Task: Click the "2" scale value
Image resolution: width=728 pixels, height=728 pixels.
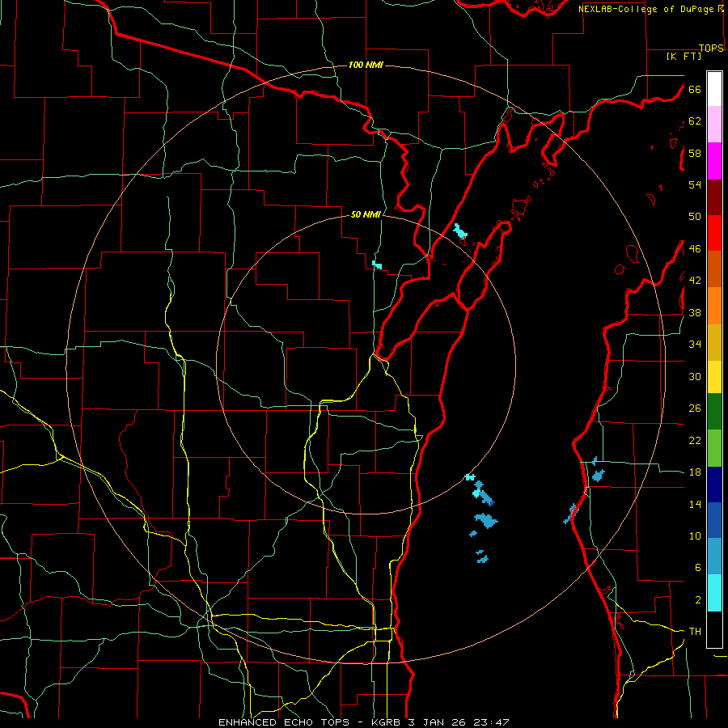Action: [698, 600]
